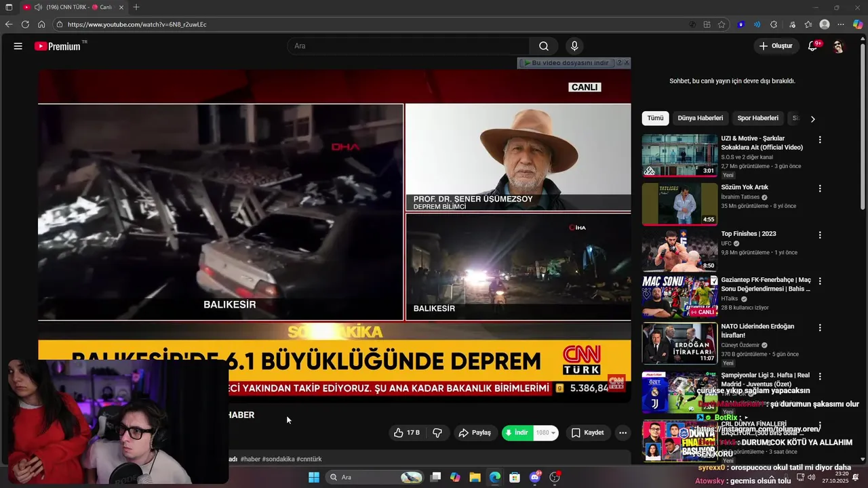Open options for Sözüm Yok Artık video
Screen dimensions: 868x488
[x=820, y=188]
